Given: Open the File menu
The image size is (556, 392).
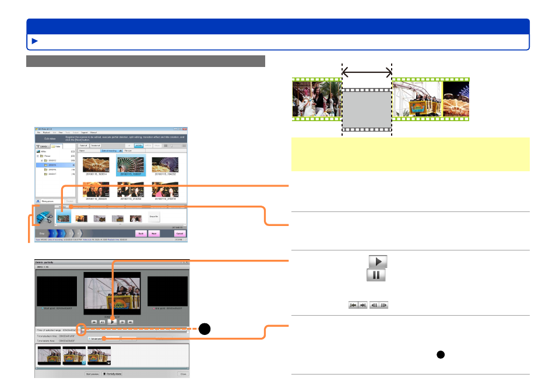Looking at the screenshot, I should (39, 133).
